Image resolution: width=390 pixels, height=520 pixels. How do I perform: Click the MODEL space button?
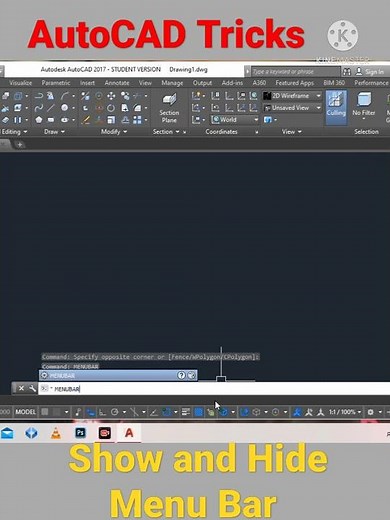25,412
